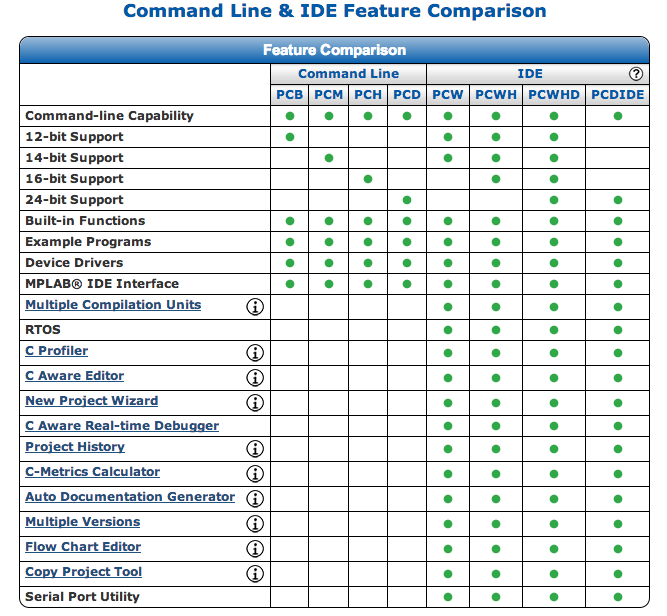Screen dimensions: 667x616
Task: Open info icon for Copy Project Tool
Action: (255, 574)
